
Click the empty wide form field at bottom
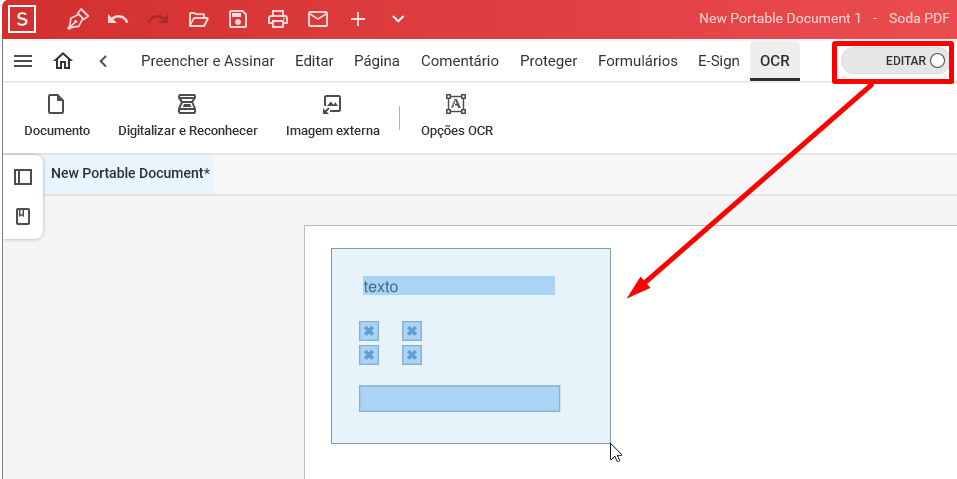[x=459, y=398]
